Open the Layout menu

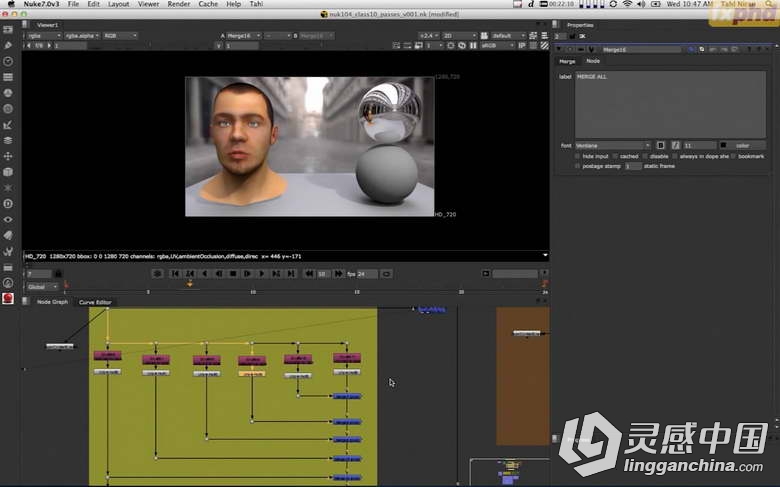118,4
